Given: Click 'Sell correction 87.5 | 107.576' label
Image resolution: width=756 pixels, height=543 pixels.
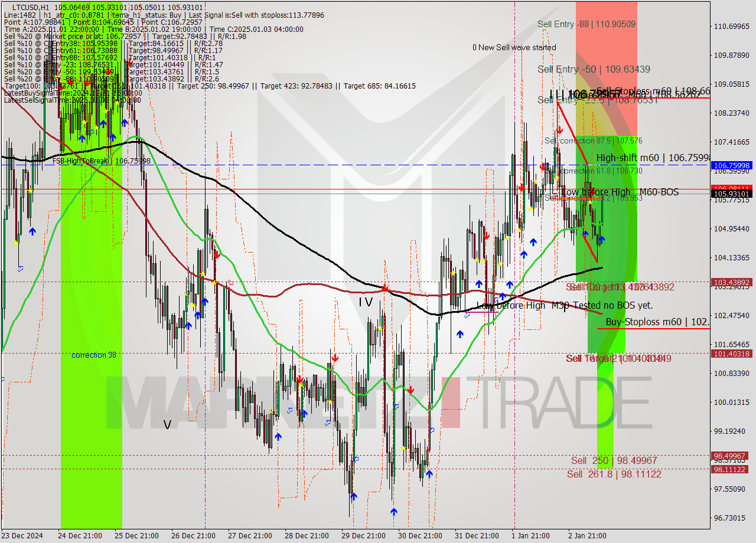Looking at the screenshot, I should click(593, 140).
